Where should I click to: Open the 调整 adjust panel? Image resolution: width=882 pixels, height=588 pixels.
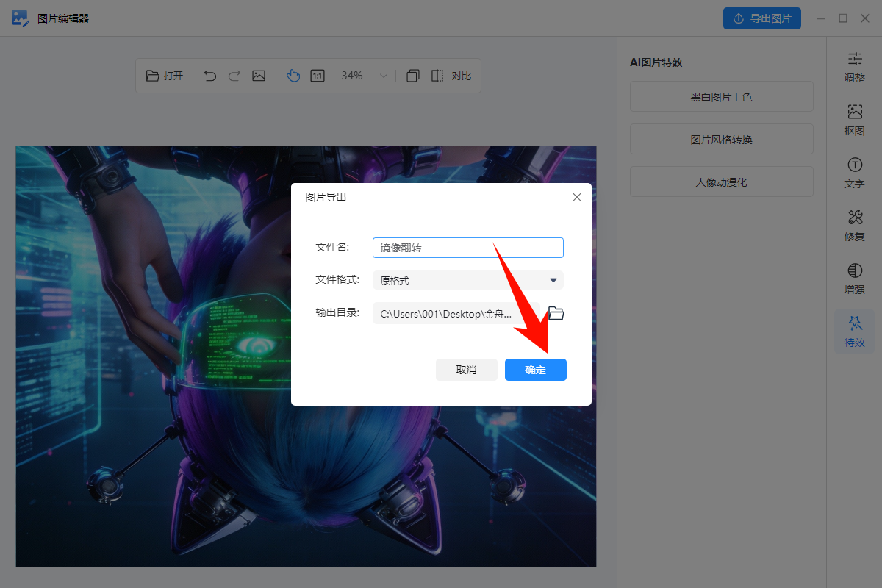click(854, 67)
